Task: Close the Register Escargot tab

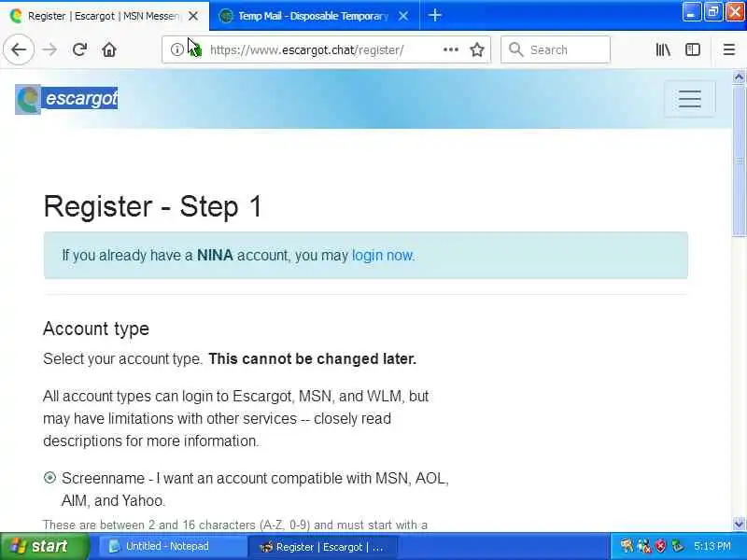Action: [193, 16]
